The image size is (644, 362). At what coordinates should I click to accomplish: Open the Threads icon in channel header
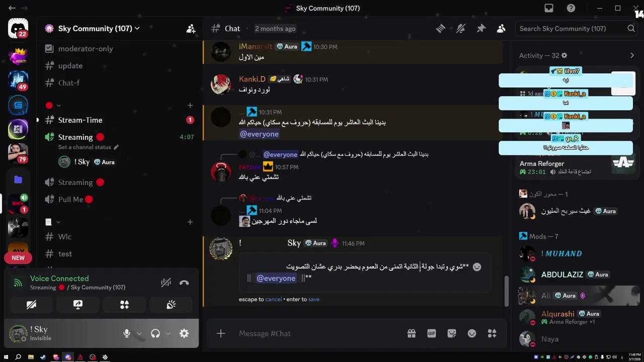(x=441, y=29)
